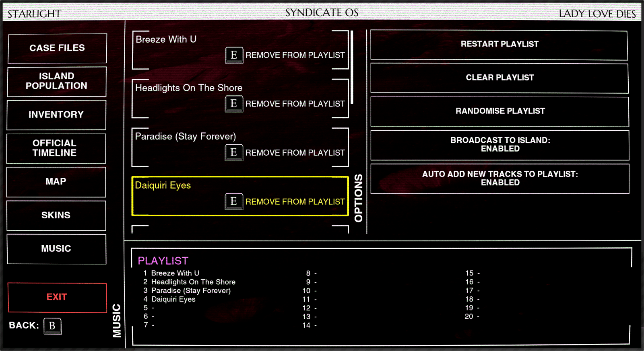Open the Island Population menu
The height and width of the screenshot is (351, 644).
57,82
